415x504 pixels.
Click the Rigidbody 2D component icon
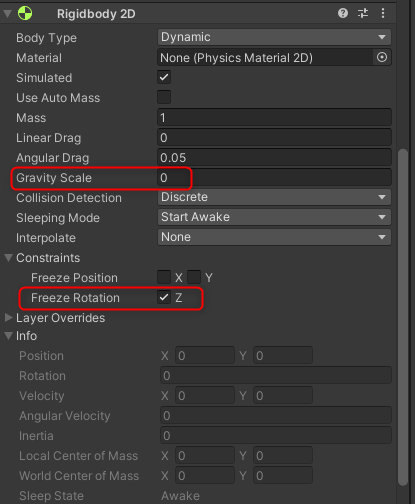(25, 14)
